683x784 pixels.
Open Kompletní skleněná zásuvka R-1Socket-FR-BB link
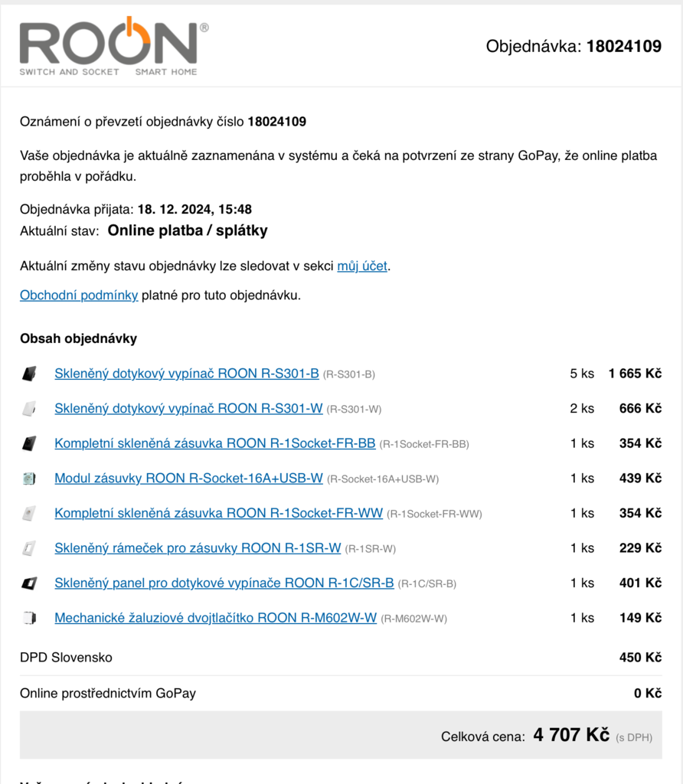215,443
